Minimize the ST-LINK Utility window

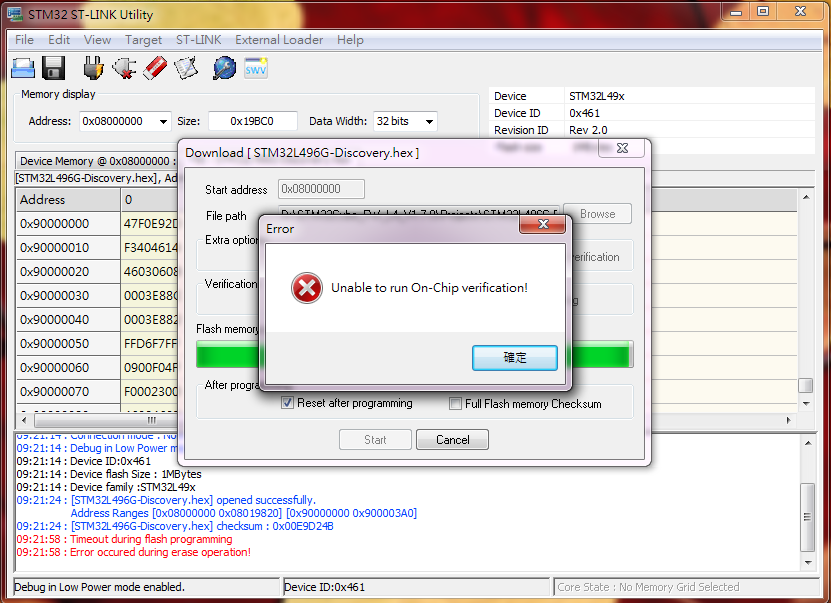[736, 12]
